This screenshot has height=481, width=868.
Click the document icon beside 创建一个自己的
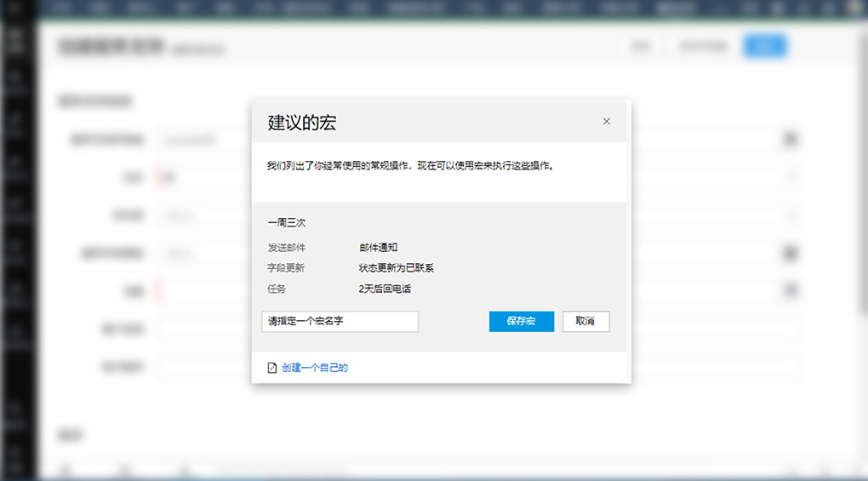coord(271,368)
